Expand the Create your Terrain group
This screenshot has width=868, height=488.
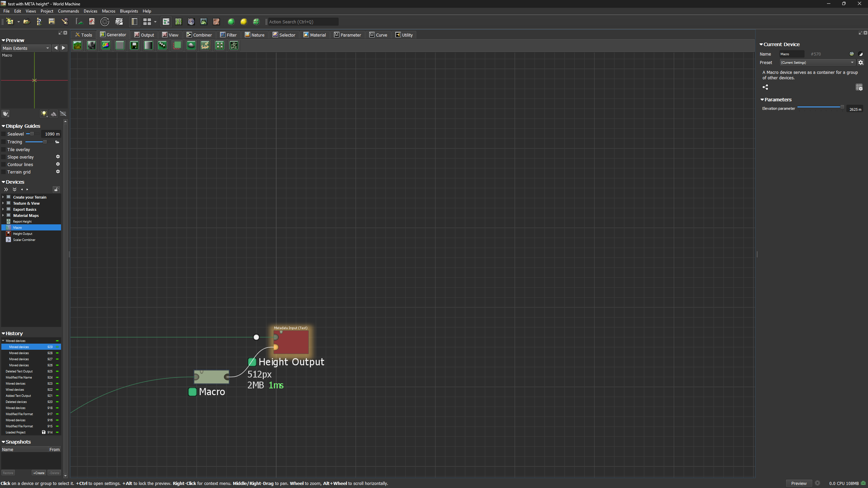click(3, 197)
